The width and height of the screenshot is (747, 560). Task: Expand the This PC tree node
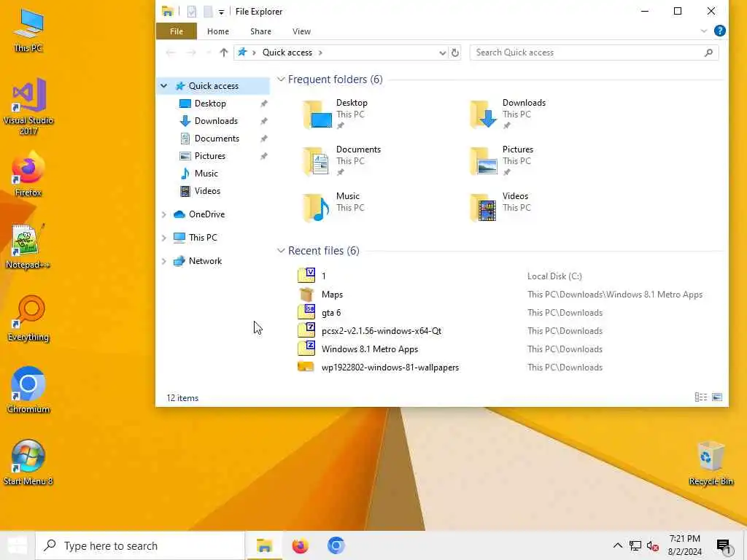164,238
